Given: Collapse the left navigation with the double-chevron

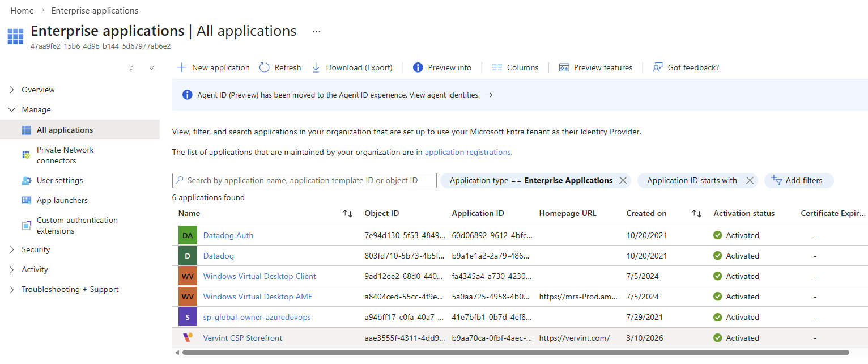Looking at the screenshot, I should tap(152, 67).
